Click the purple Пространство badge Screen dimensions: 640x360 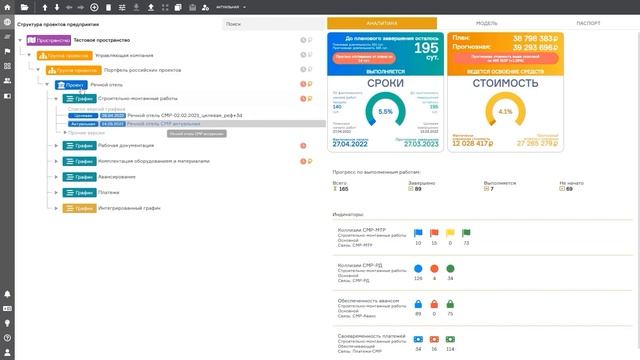pos(49,40)
